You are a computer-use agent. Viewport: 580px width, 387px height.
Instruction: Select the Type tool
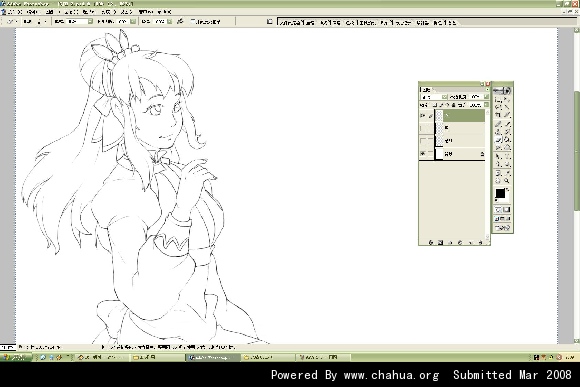pyautogui.click(x=507, y=156)
